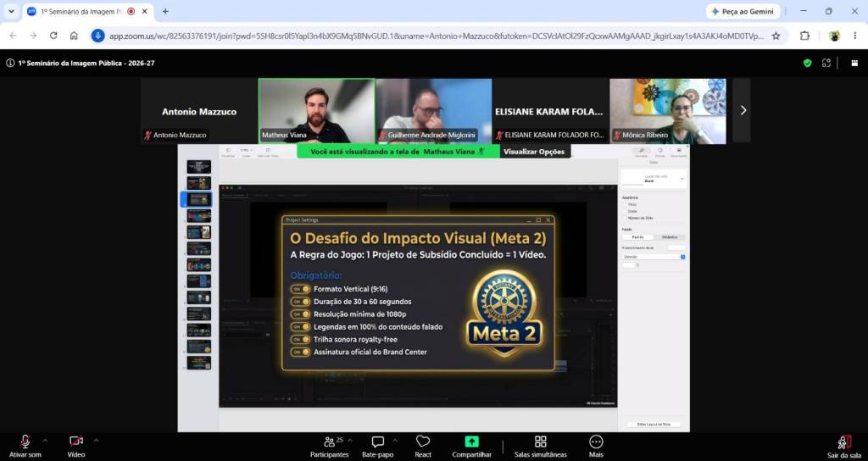
Task: Click the green encryption shield icon
Action: (807, 63)
